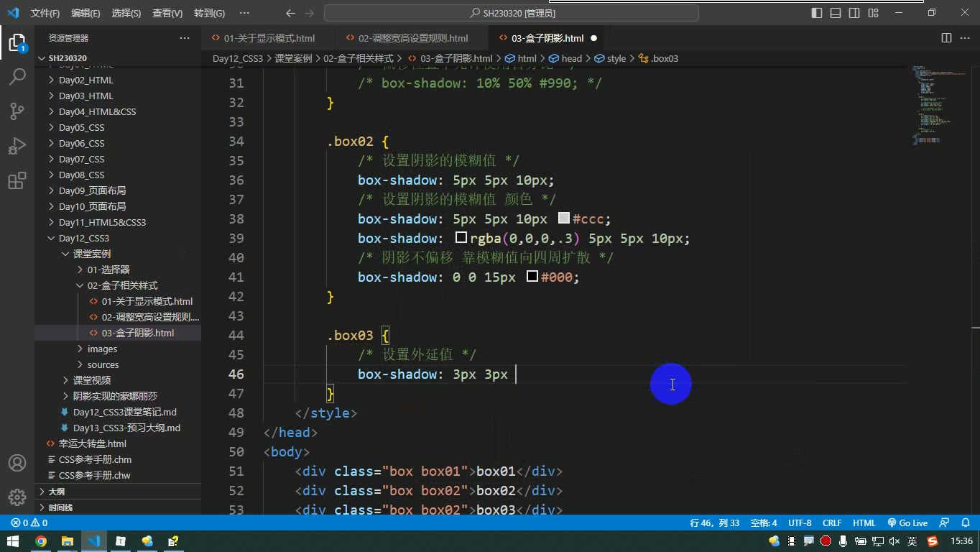980x552 pixels.
Task: Open the Source Control view
Action: pos(17,111)
